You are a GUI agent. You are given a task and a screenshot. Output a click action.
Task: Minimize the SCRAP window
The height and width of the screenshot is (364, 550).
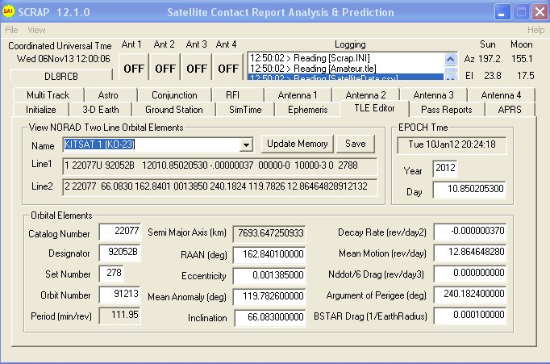click(502, 12)
